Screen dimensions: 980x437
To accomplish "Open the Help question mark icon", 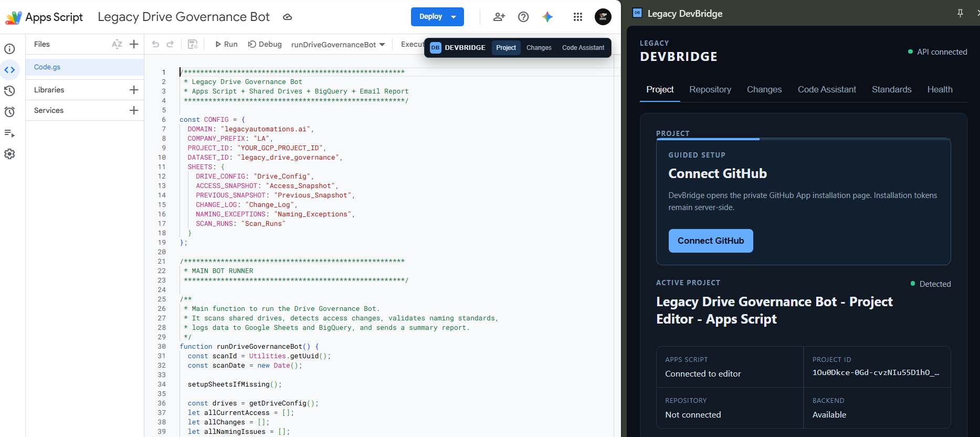I will 523,17.
